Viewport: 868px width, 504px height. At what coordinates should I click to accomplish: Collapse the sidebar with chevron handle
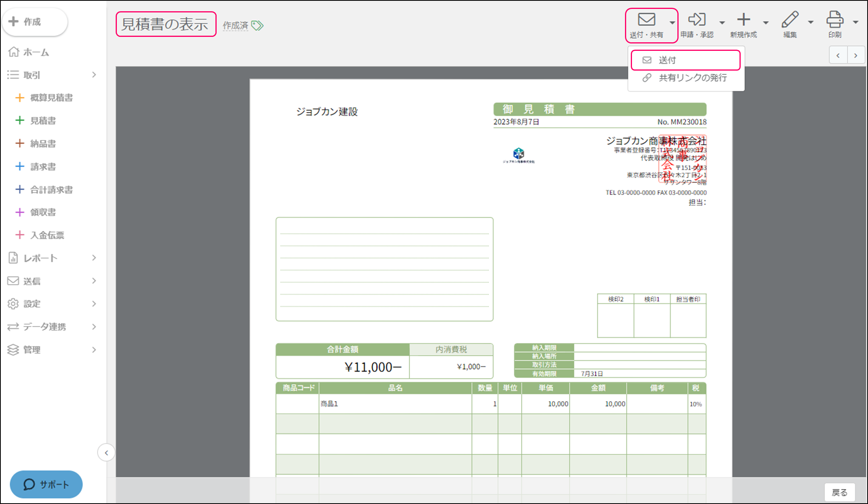pos(106,452)
